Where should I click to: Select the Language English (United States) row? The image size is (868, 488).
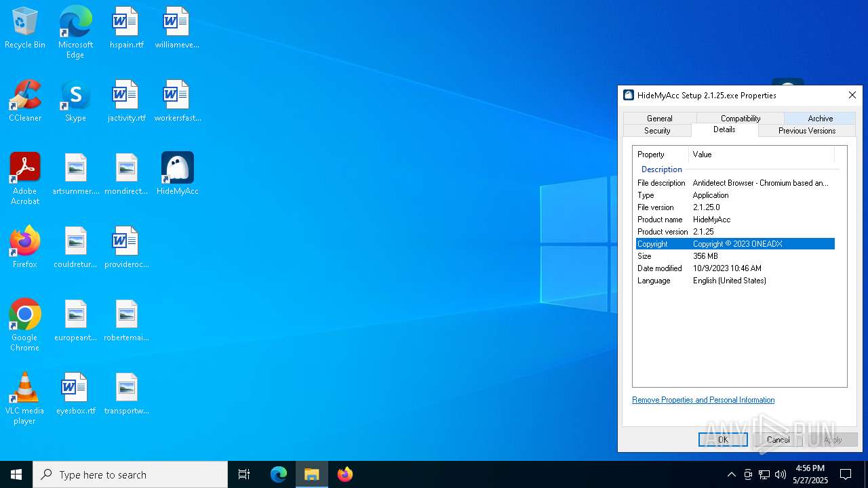(x=735, y=281)
